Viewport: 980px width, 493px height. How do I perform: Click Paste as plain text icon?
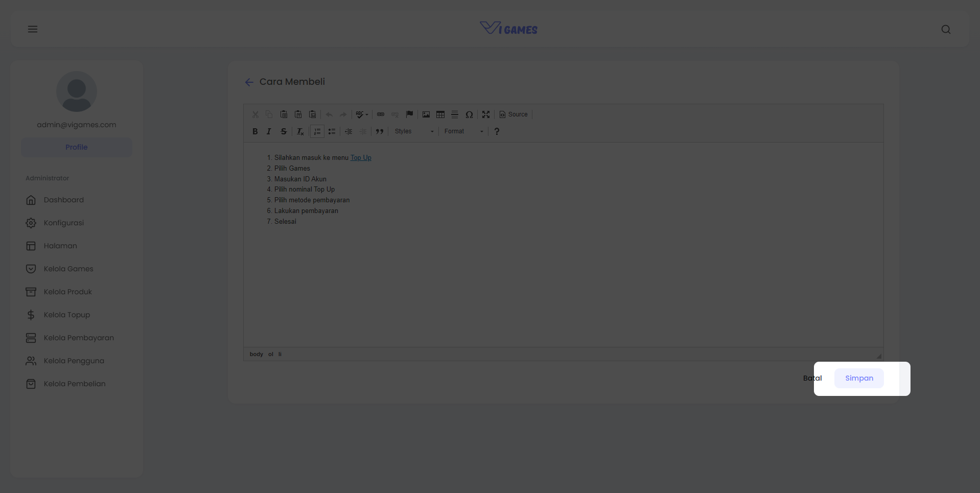[298, 114]
